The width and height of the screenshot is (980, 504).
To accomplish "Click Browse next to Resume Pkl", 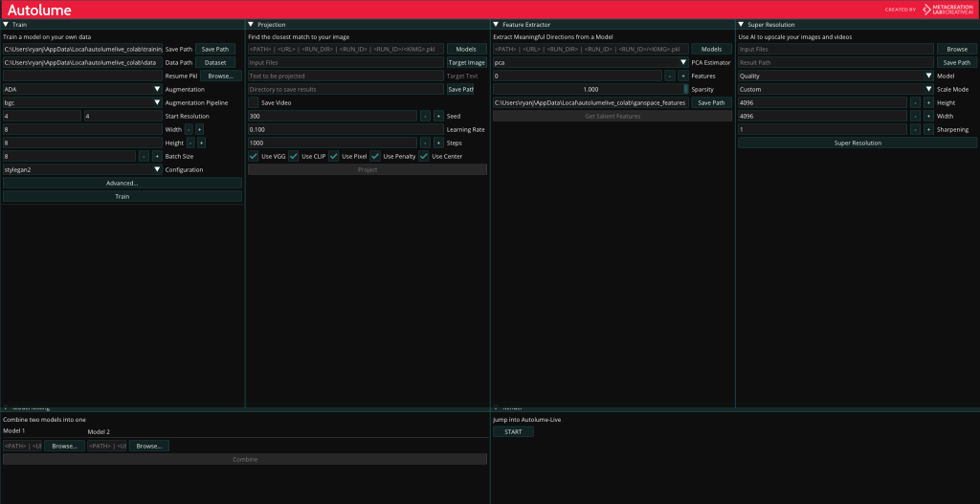I will pos(220,76).
